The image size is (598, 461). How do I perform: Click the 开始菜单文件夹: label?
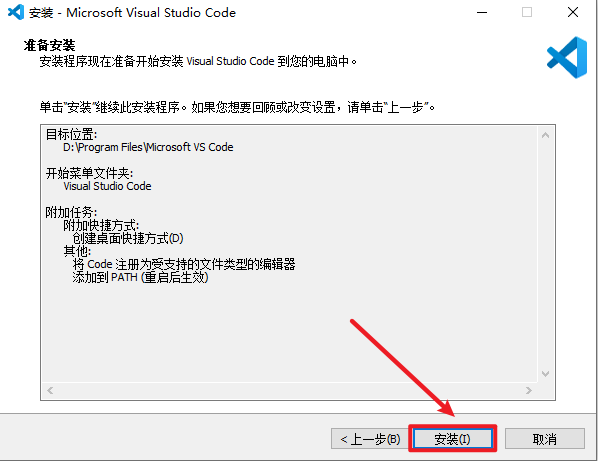(89, 173)
